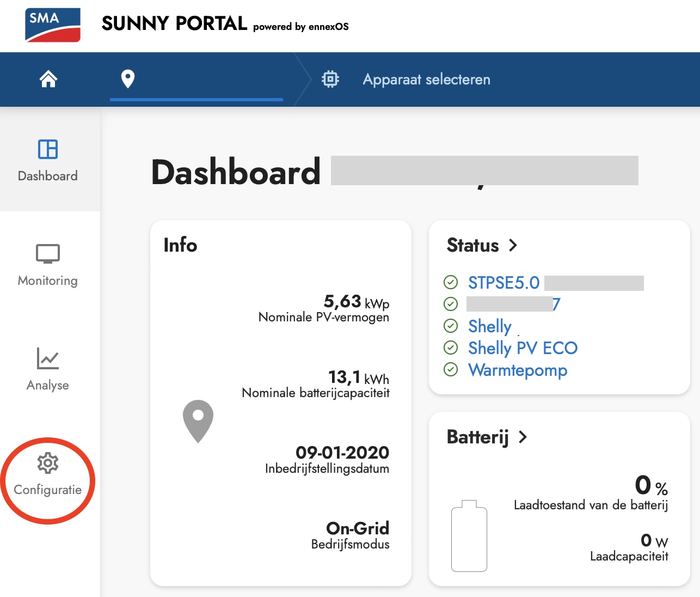Screen dimensions: 700x597
Task: Click the Status card heading
Action: point(472,246)
